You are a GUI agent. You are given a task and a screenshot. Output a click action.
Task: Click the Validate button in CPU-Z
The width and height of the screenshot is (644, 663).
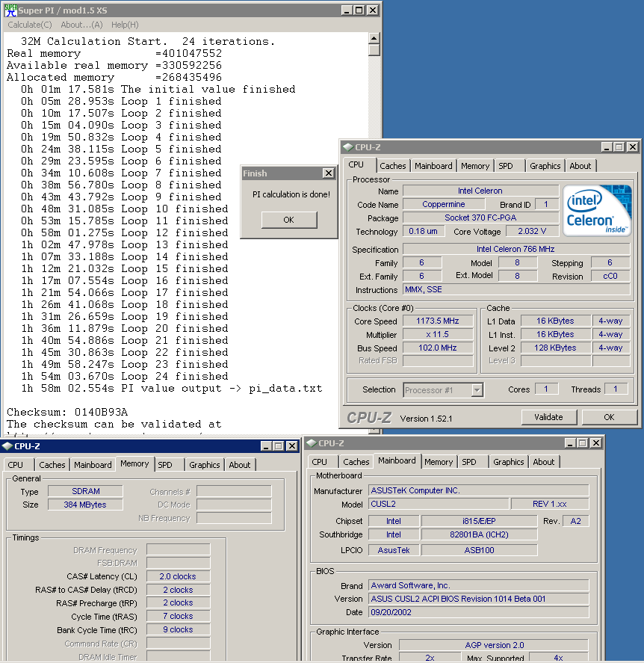click(548, 417)
